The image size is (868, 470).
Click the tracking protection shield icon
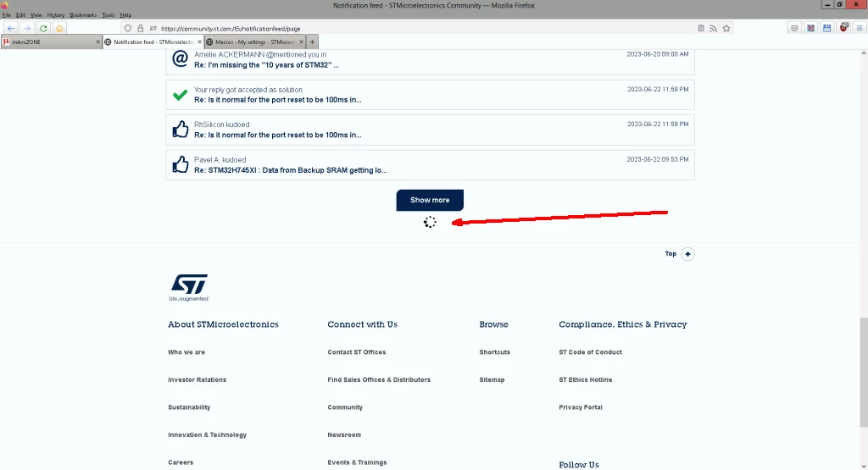tap(128, 28)
